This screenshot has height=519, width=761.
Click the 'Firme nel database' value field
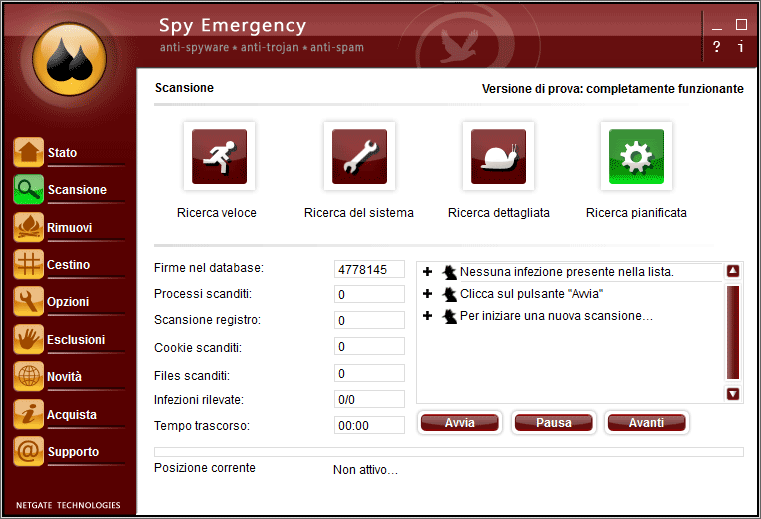tap(369, 269)
